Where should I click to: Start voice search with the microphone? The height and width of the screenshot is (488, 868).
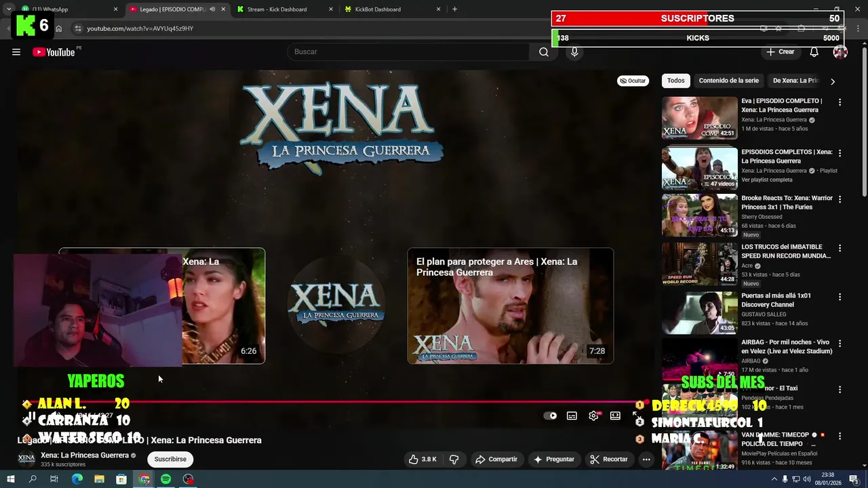point(574,52)
